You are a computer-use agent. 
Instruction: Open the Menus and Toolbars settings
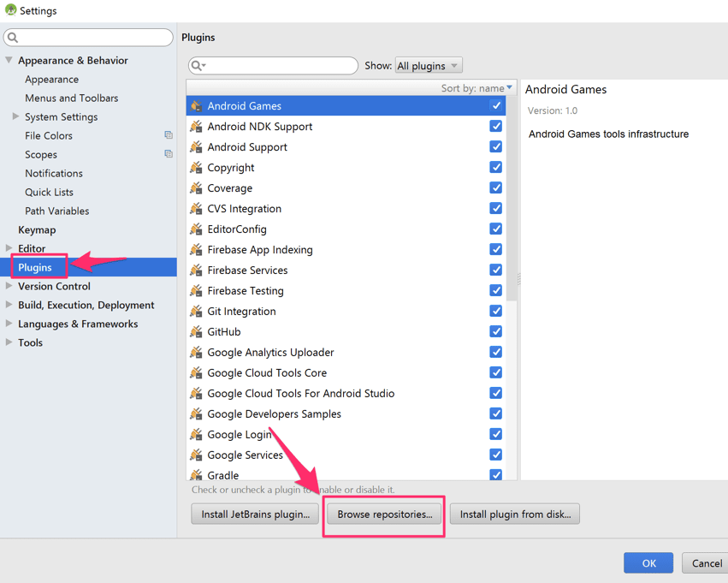click(x=72, y=98)
